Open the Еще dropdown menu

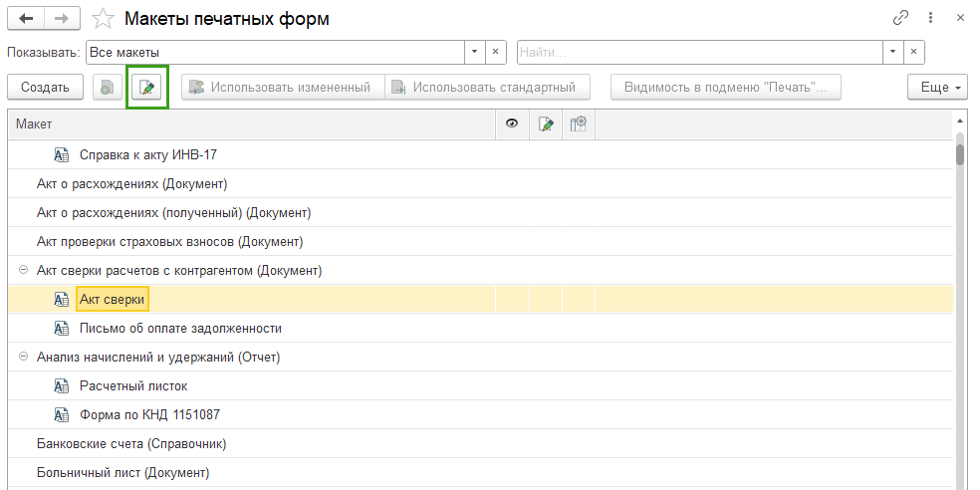click(938, 88)
